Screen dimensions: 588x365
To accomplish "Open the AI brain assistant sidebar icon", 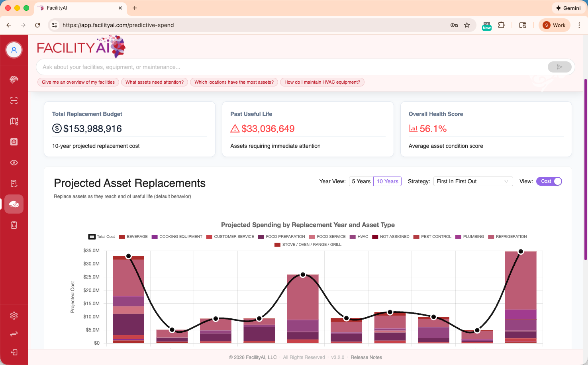I will pyautogui.click(x=14, y=79).
